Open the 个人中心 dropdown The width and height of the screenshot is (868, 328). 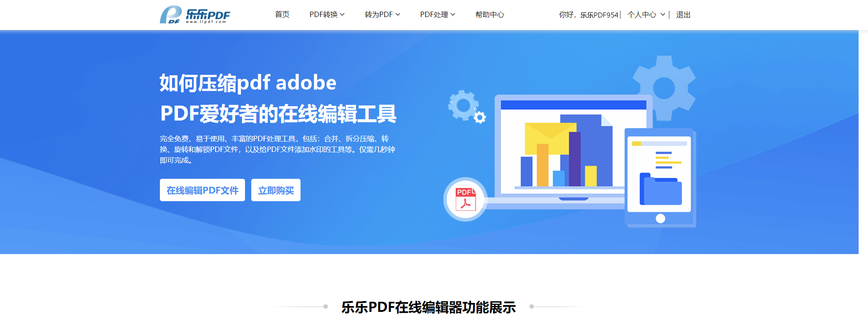(x=646, y=15)
